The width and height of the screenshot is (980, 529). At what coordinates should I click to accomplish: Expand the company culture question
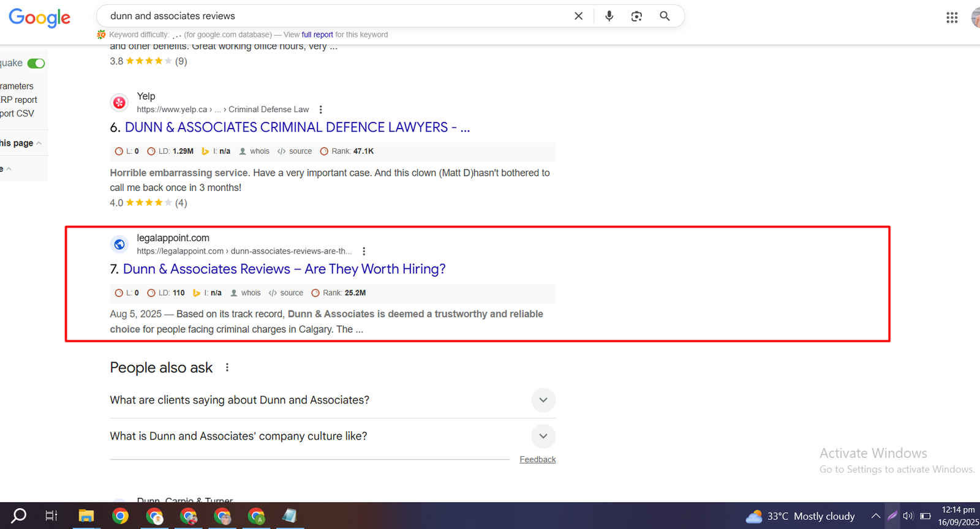point(543,436)
